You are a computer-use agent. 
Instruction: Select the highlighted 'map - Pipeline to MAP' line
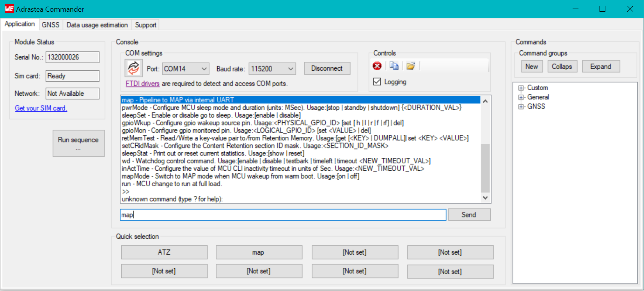tap(301, 100)
